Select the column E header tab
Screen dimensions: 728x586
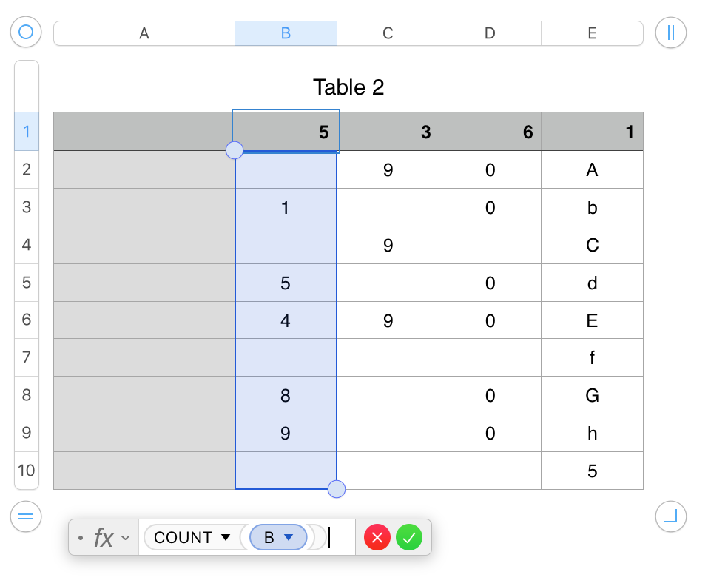coord(592,33)
